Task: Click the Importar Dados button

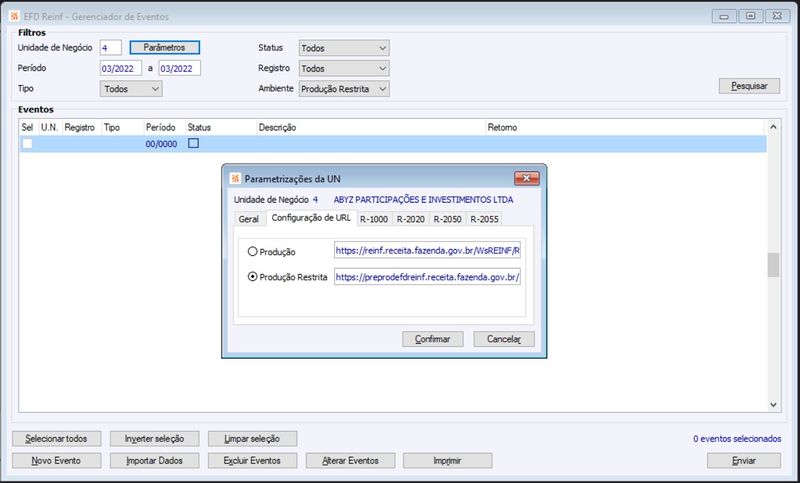Action: pyautogui.click(x=155, y=461)
